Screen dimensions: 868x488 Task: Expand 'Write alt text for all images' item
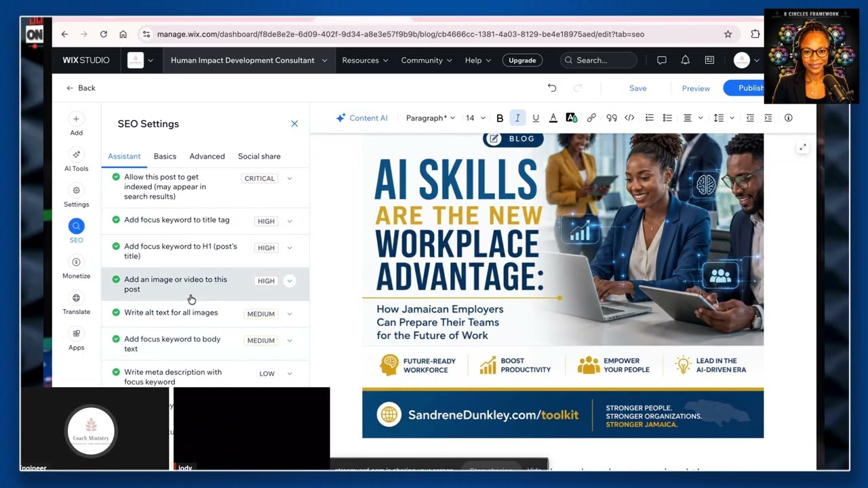click(290, 314)
